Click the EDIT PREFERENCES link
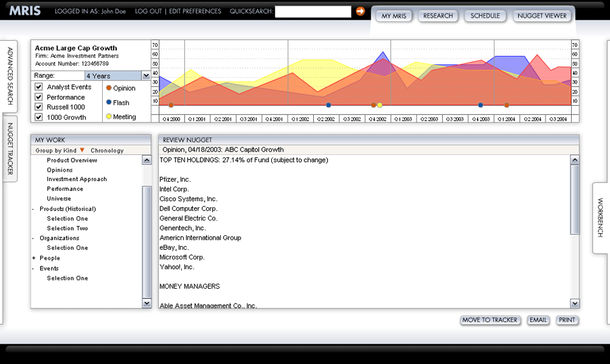 [x=195, y=11]
